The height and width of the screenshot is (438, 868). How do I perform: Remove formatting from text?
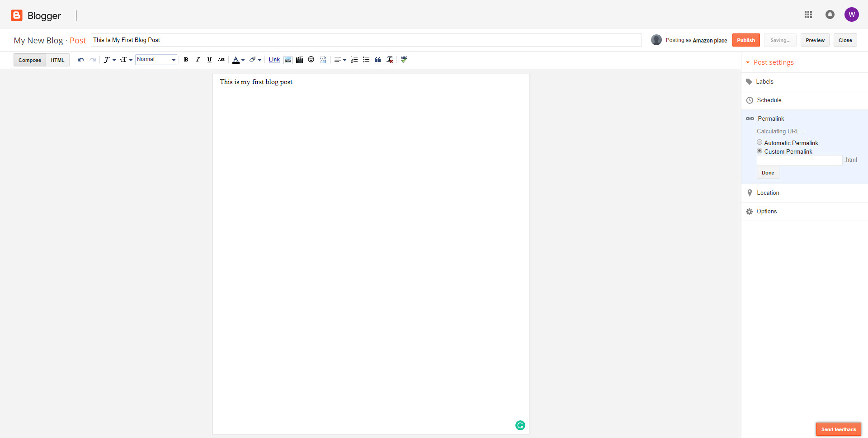(x=390, y=60)
